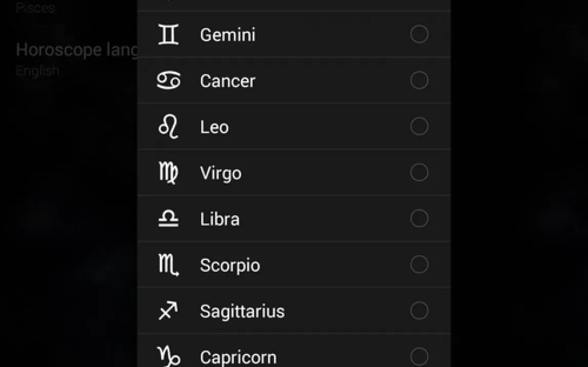Click the Sagittarius label text
Screen dimensions: 588x367
click(242, 311)
